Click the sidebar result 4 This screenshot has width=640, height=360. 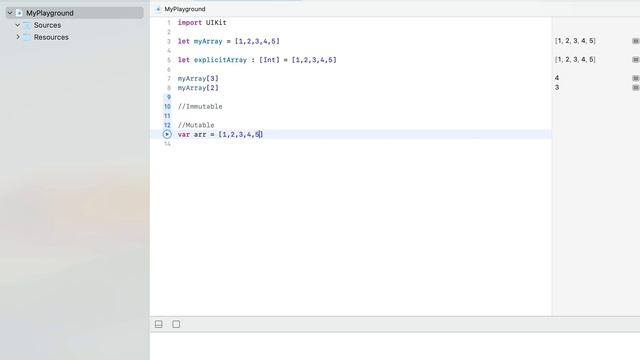[x=557, y=78]
